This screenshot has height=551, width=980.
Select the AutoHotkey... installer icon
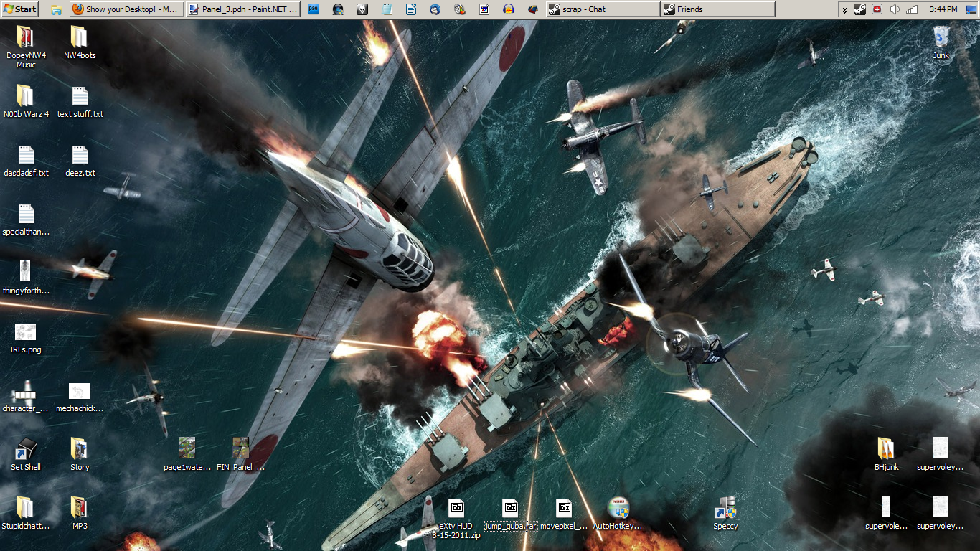click(x=618, y=508)
